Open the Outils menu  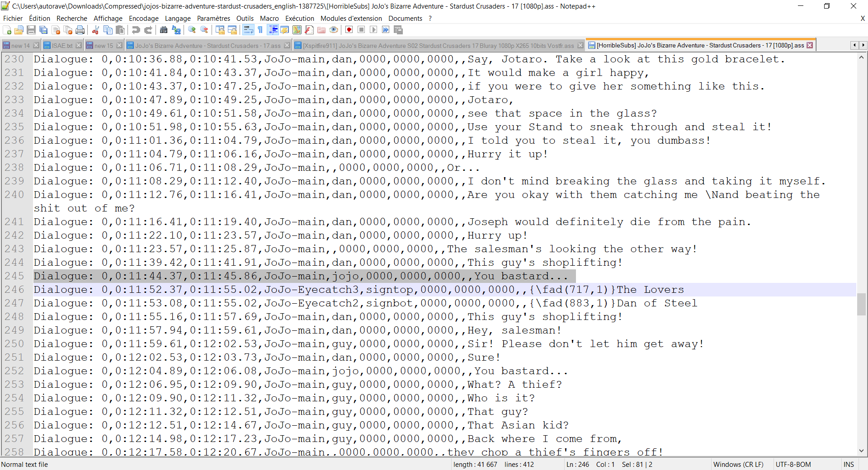(x=245, y=19)
